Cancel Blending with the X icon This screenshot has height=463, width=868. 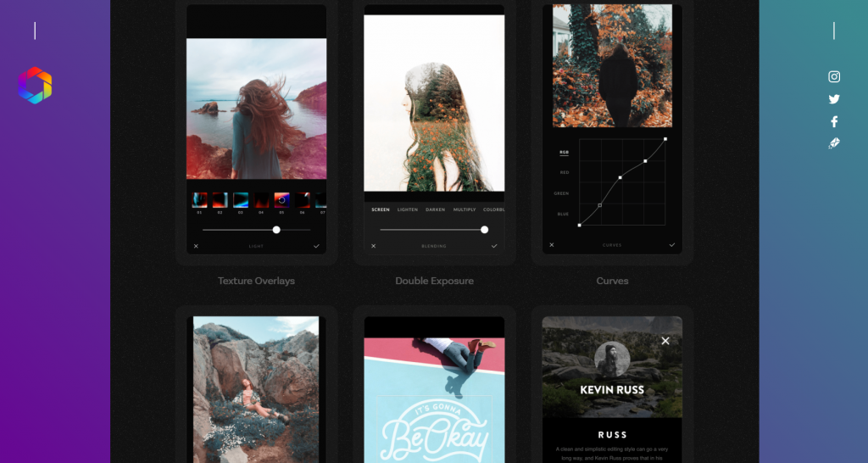tap(373, 246)
